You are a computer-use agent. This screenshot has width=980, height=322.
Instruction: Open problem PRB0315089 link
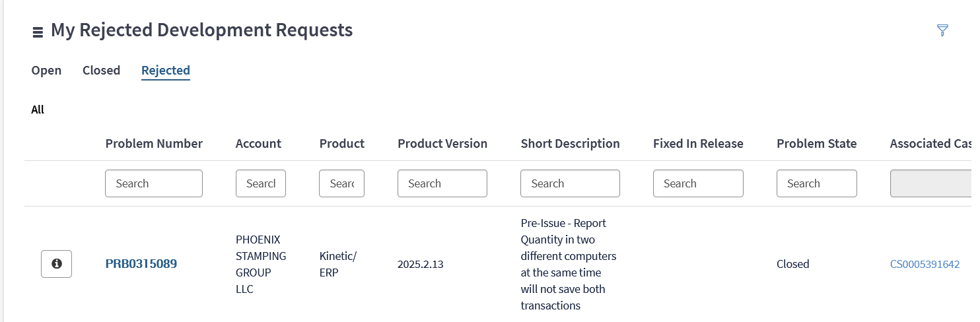coord(141,264)
